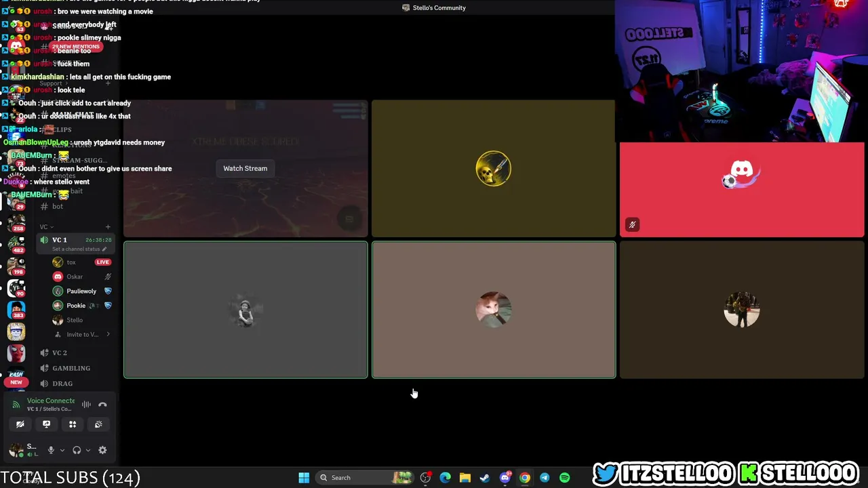Viewport: 868px width, 488px height.
Task: Click Rocket League badge next to Pookie
Action: [x=108, y=306]
